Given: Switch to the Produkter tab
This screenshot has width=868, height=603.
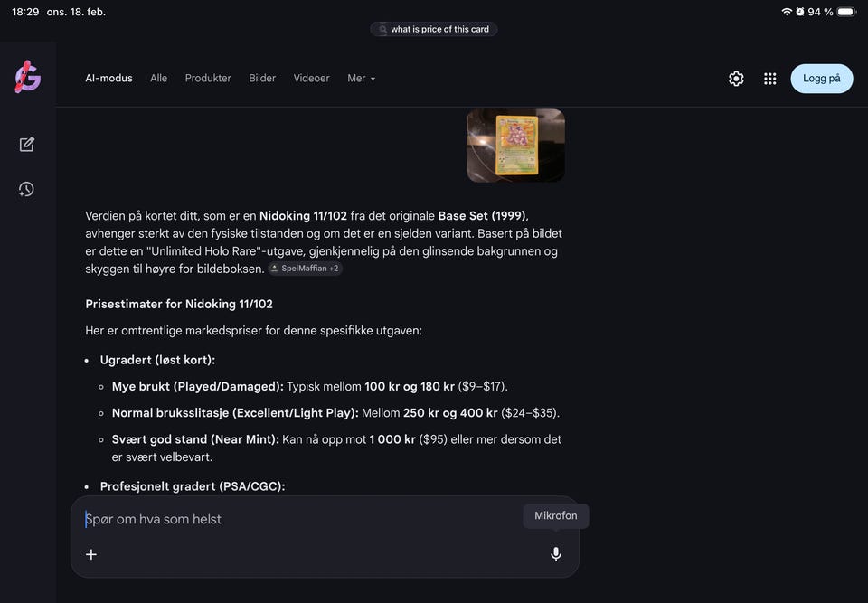Looking at the screenshot, I should (x=208, y=79).
